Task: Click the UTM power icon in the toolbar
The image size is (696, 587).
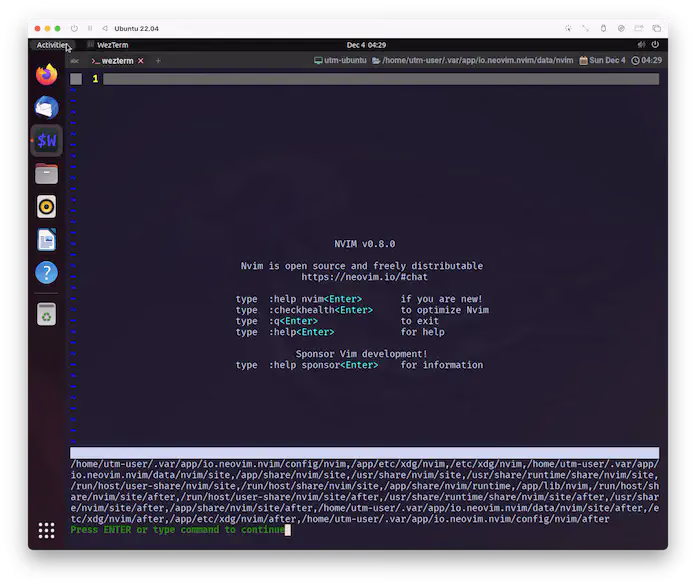Action: (74, 28)
